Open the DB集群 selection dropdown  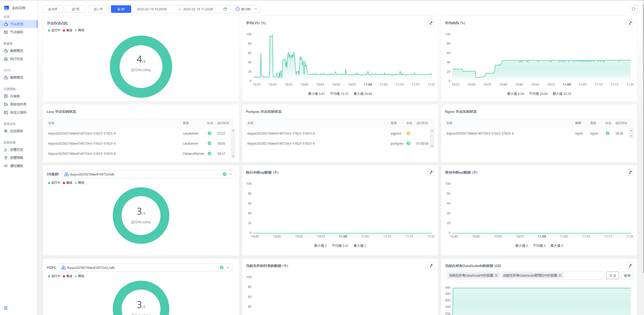pyautogui.click(x=148, y=174)
